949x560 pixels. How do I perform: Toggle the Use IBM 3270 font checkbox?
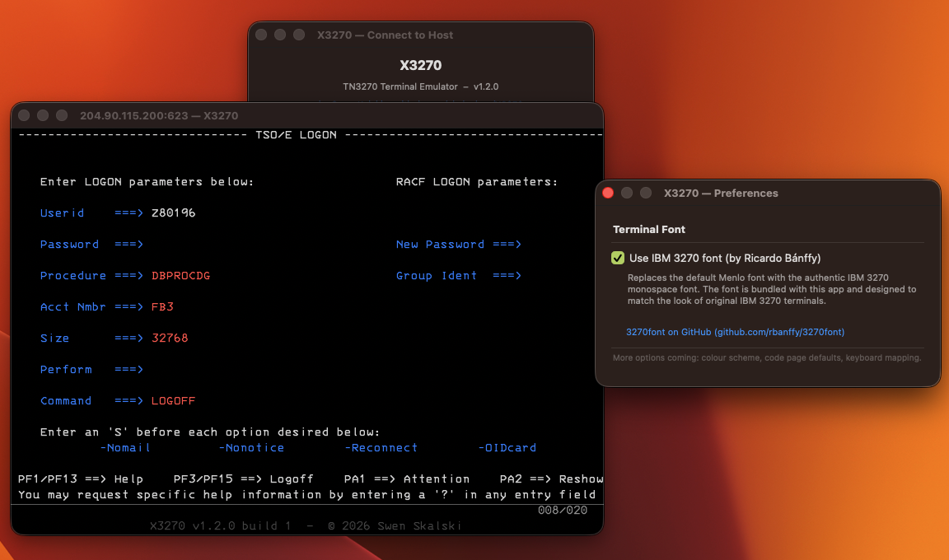[617, 259]
